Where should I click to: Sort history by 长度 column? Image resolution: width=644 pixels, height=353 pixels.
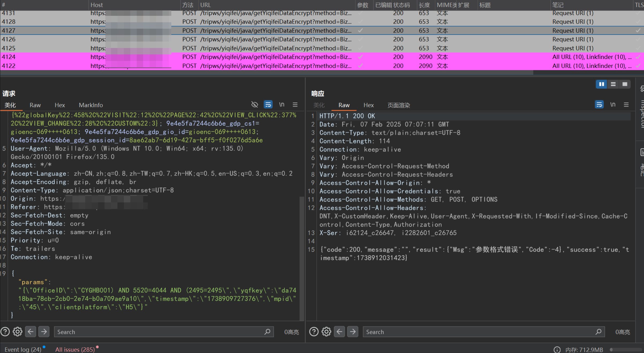426,5
